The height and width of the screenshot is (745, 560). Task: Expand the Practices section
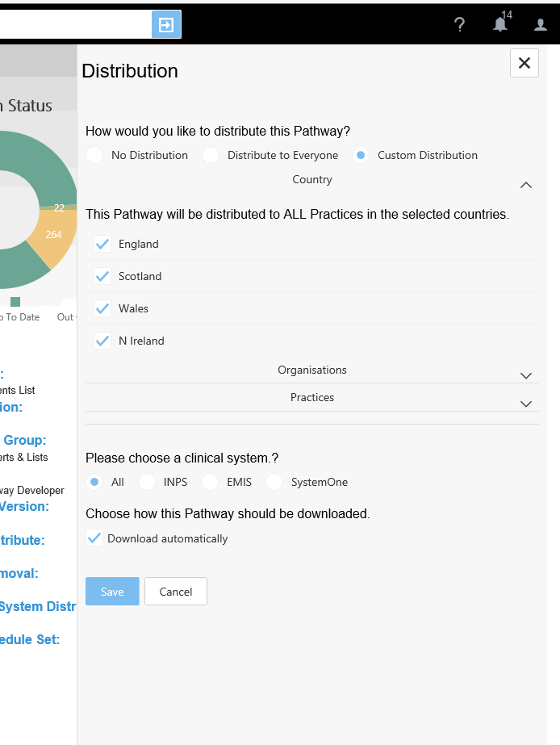[x=526, y=403]
